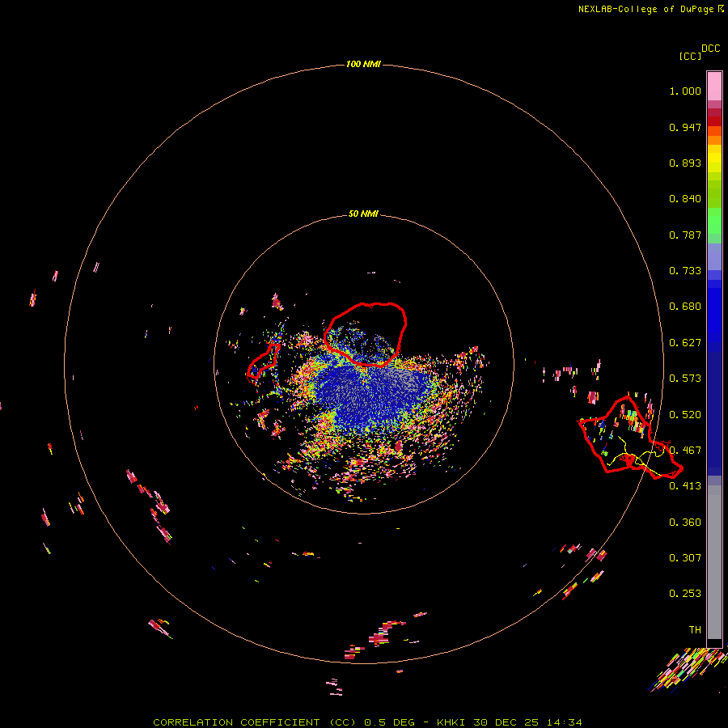The width and height of the screenshot is (728, 728).
Task: Click the TH threshold label on the scale
Action: click(695, 630)
